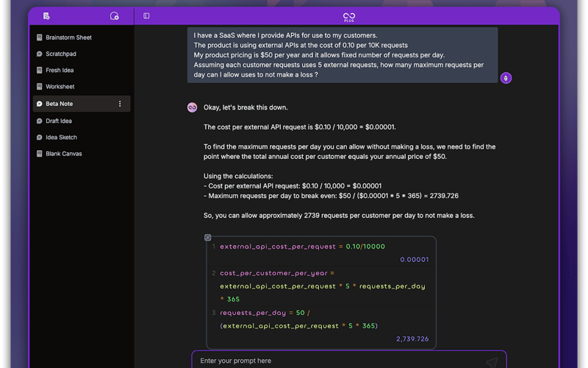Click the 'Using the calculations:' line
The height and width of the screenshot is (368, 588).
tap(238, 176)
